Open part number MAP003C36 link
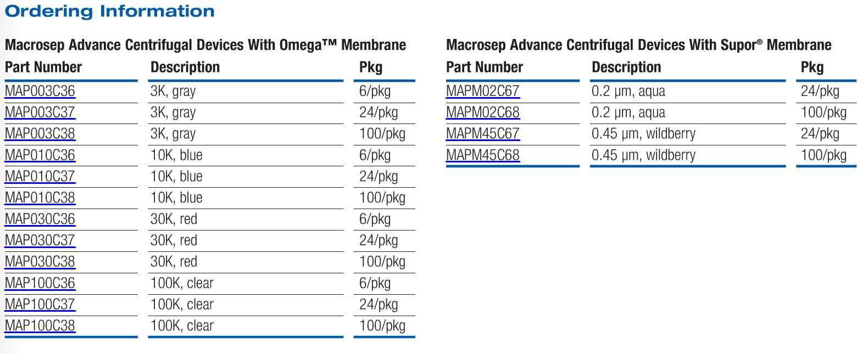Viewport: 868px width, 354px height. click(x=40, y=91)
